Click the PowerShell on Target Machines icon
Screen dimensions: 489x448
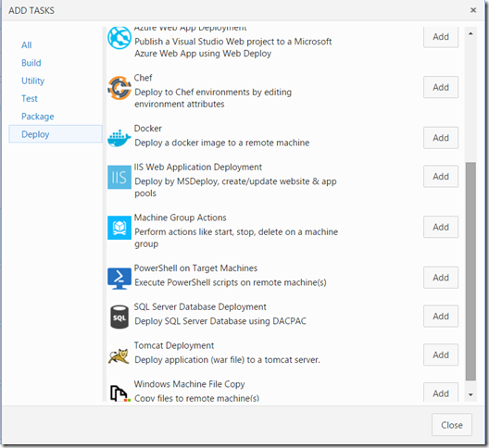(x=119, y=279)
